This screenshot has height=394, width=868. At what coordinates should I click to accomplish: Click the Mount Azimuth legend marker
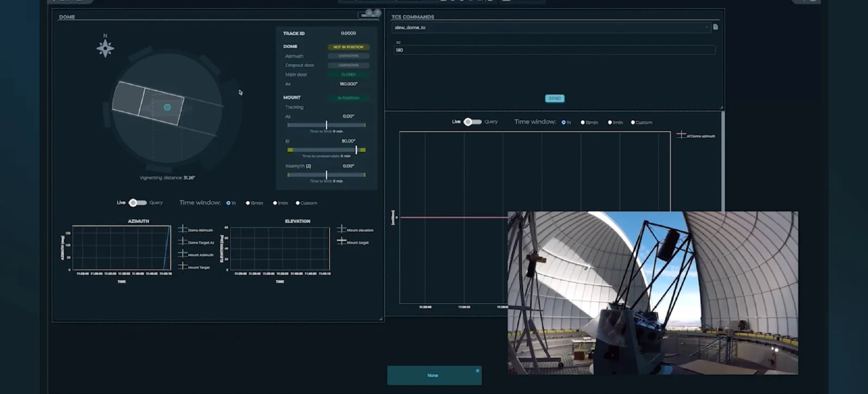pyautogui.click(x=183, y=254)
